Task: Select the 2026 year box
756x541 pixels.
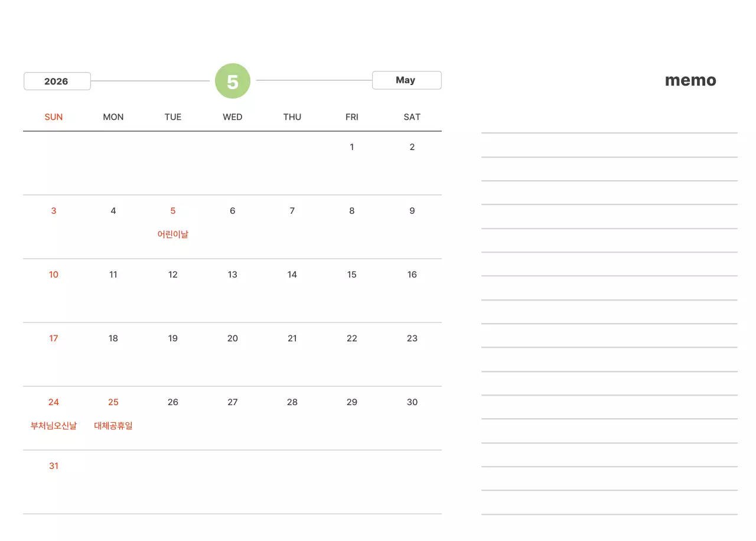Action: pos(57,81)
